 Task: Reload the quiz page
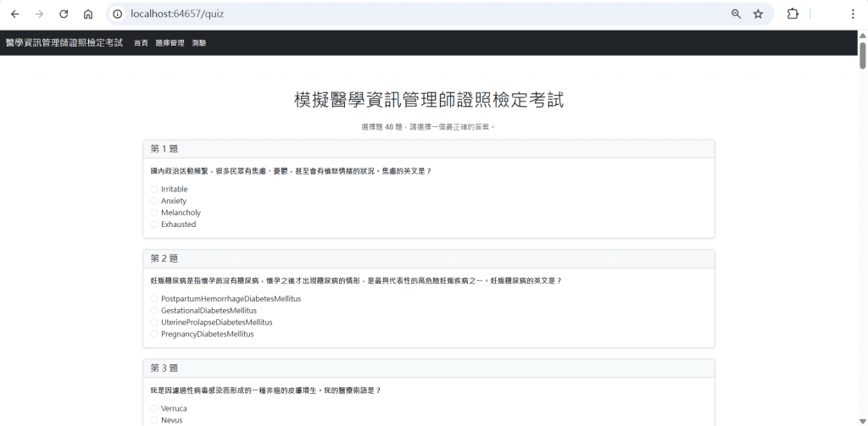tap(64, 14)
